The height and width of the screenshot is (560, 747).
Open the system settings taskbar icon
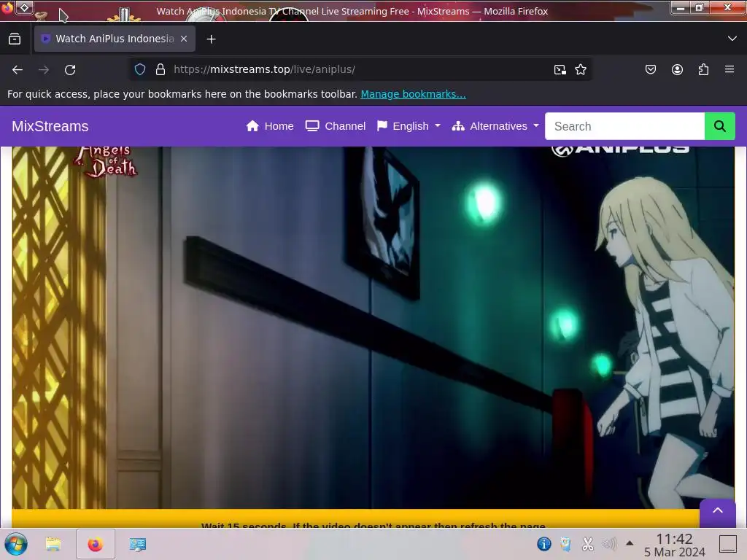pos(138,544)
